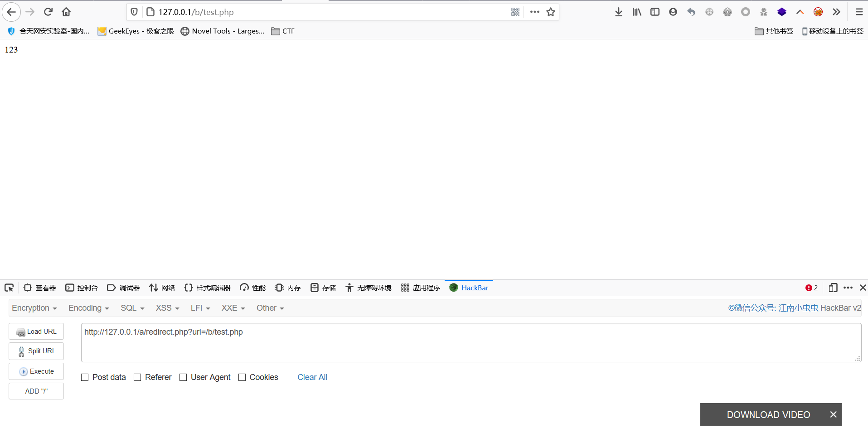
Task: Expand the Encryption dropdown
Action: pyautogui.click(x=34, y=308)
